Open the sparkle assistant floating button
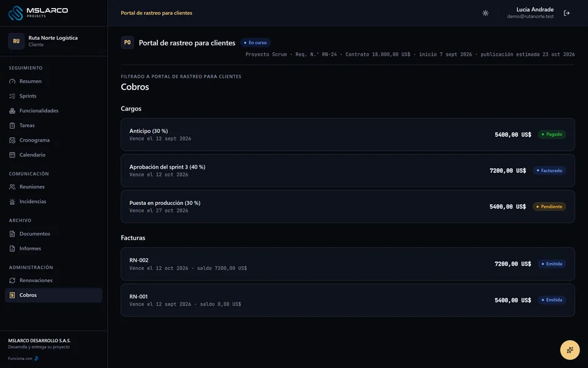Image resolution: width=588 pixels, height=368 pixels. pos(570,350)
